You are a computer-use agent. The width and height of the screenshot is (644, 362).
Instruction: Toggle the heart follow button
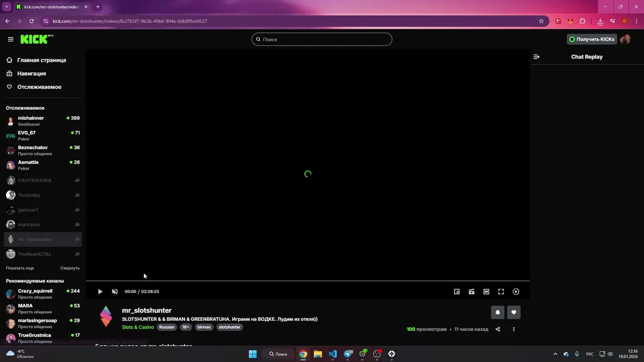(514, 312)
